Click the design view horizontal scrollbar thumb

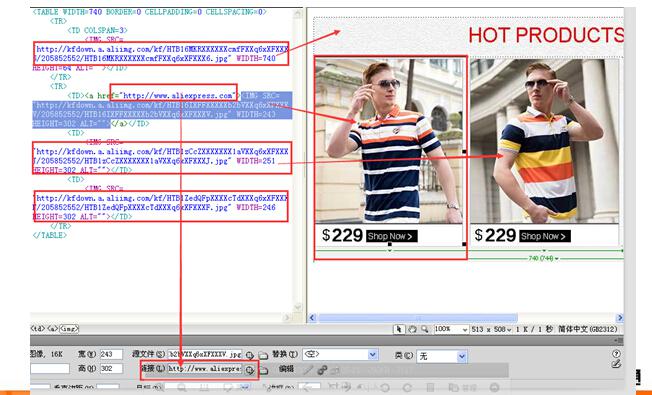click(x=418, y=318)
